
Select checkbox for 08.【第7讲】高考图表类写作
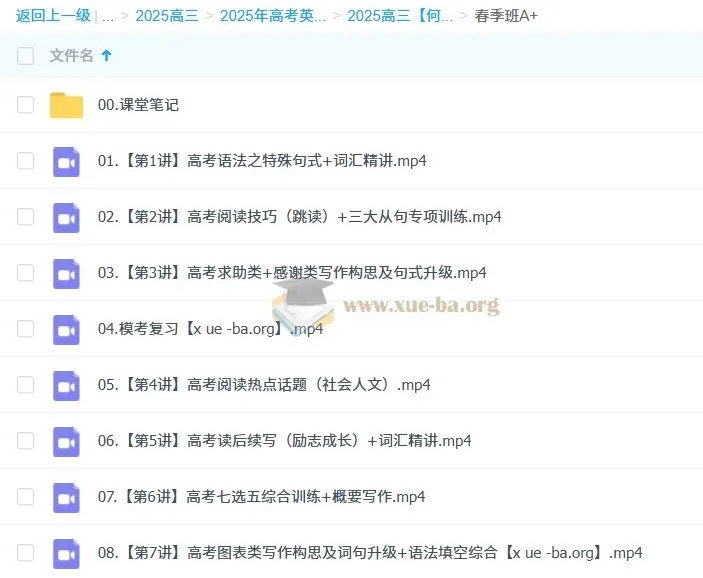point(25,553)
